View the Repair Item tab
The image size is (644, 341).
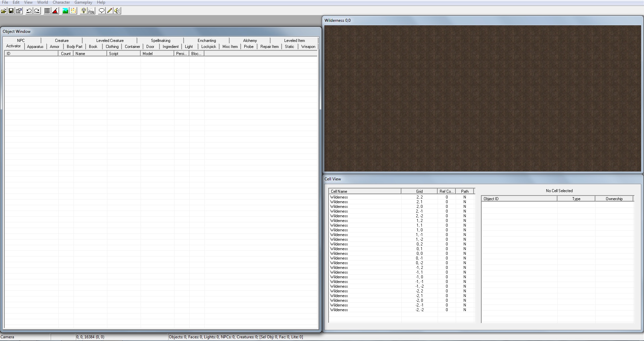(x=269, y=47)
